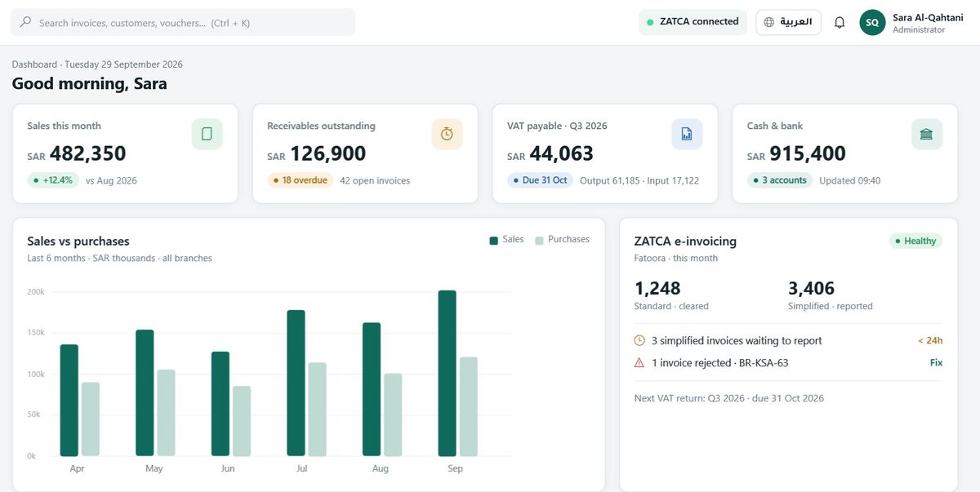
Task: Click the 'ZATCA e-invoicing' card title
Action: pyautogui.click(x=685, y=241)
